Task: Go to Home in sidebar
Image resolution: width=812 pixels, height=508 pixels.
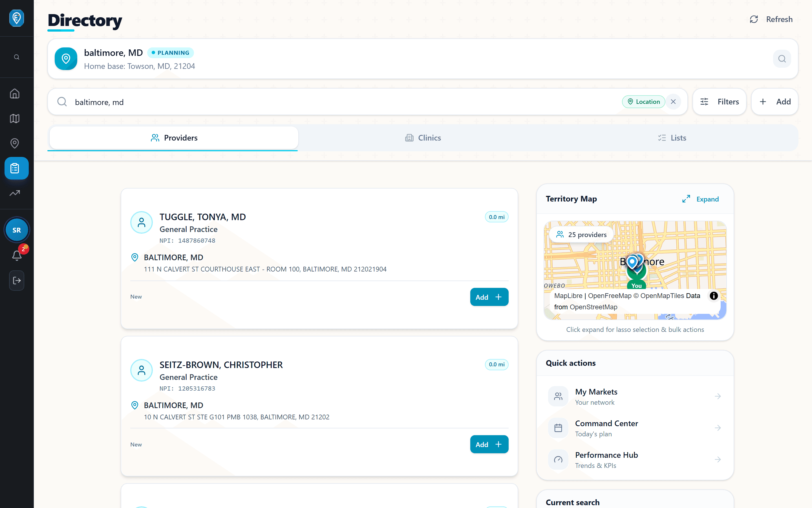Action: click(x=14, y=93)
